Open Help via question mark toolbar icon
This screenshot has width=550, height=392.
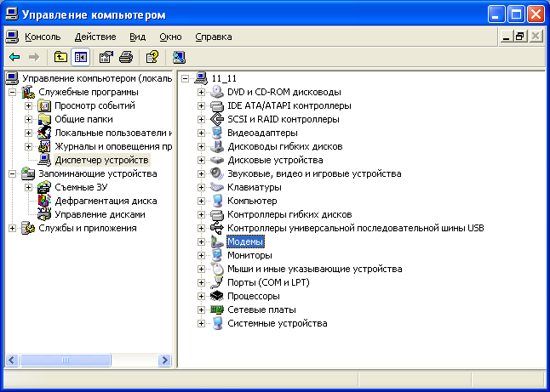(x=152, y=57)
